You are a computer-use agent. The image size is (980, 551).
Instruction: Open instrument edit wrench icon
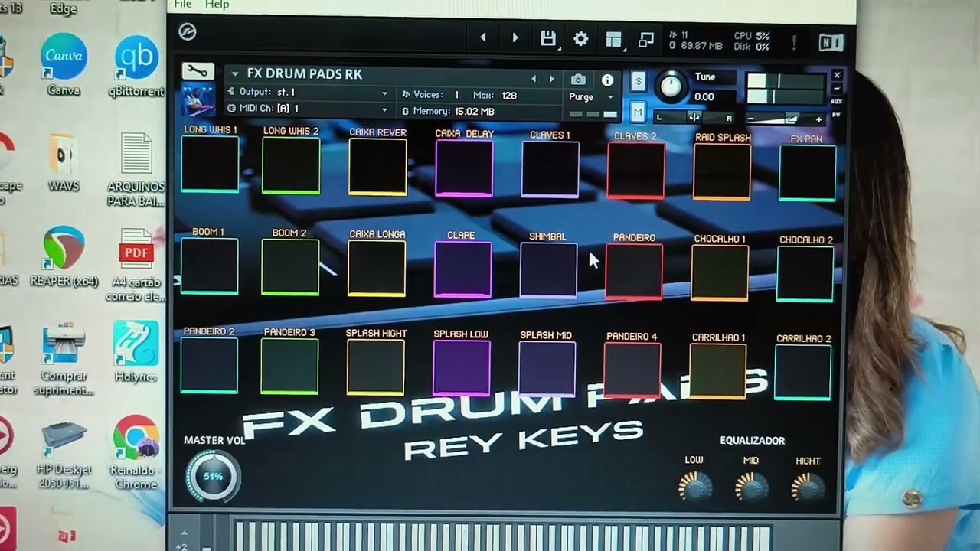click(x=198, y=71)
